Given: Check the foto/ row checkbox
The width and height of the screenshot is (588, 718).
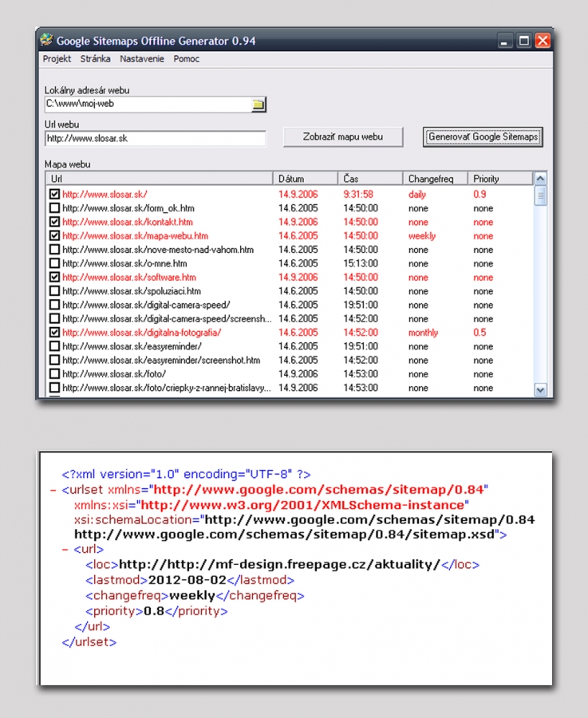Looking at the screenshot, I should point(54,374).
